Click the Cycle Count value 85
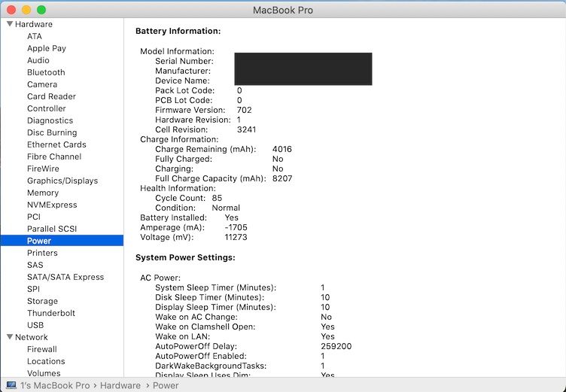This screenshot has height=392, width=566. tap(217, 198)
